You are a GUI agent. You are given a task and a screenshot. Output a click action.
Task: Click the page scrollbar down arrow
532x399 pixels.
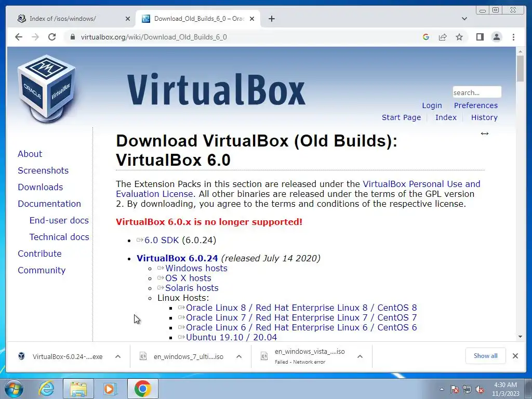(521, 337)
